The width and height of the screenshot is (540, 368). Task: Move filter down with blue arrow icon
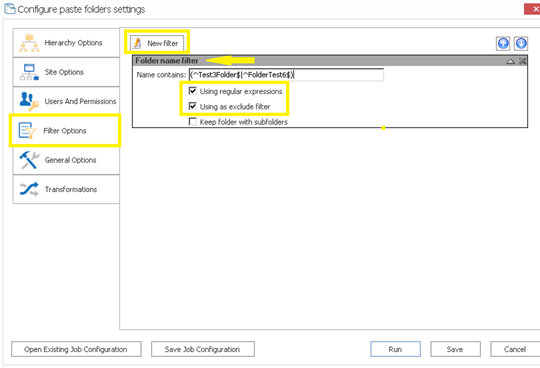pyautogui.click(x=521, y=43)
